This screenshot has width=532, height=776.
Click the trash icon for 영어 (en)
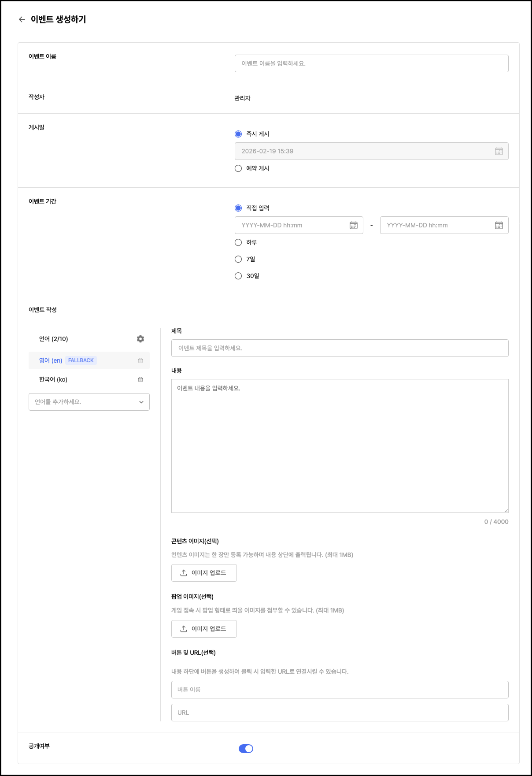(140, 360)
